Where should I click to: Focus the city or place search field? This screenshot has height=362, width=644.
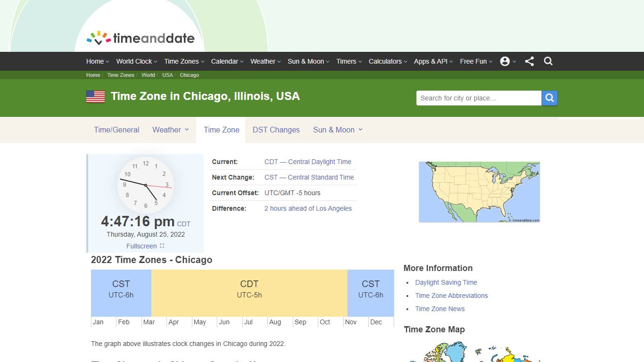click(479, 98)
